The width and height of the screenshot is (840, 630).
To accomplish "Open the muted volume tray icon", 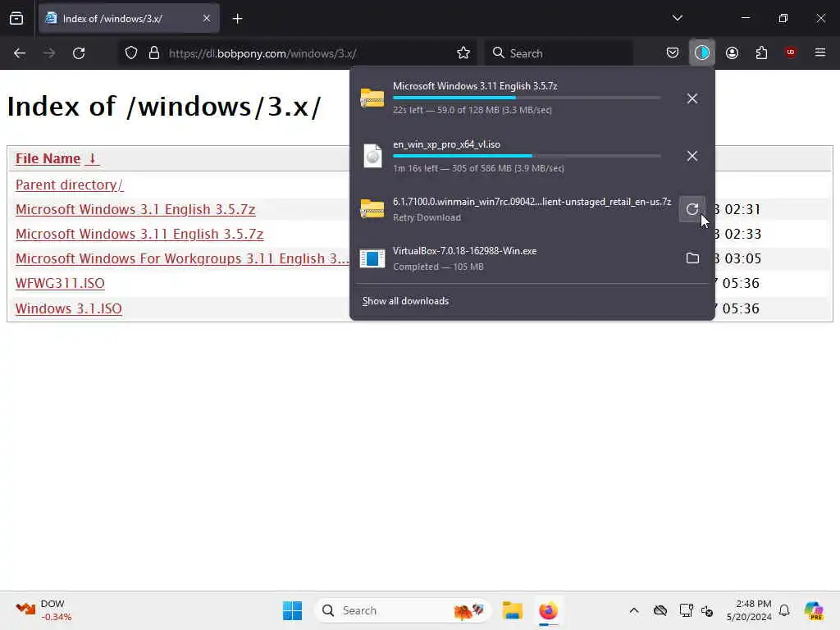I will click(x=706, y=610).
